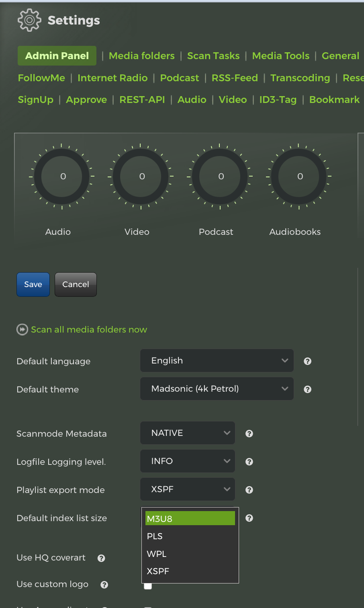This screenshot has height=608, width=364.
Task: Show help for Logfile Logging level
Action: 249,462
